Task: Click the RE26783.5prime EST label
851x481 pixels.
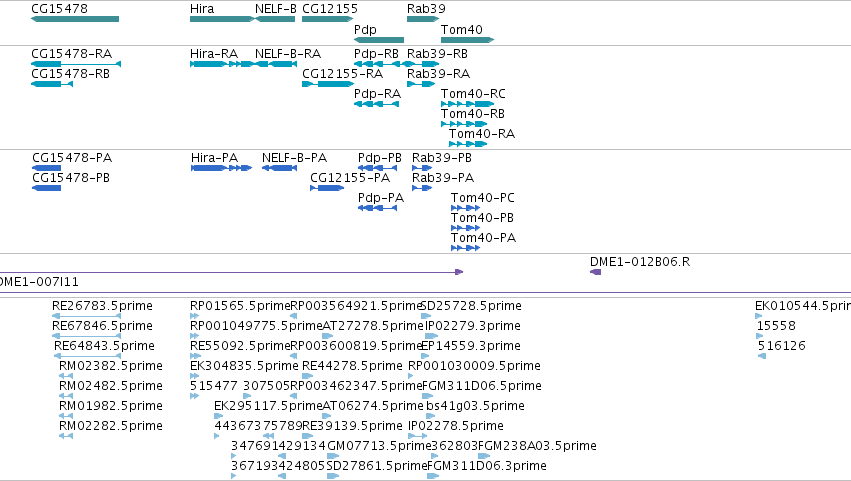Action: [102, 306]
